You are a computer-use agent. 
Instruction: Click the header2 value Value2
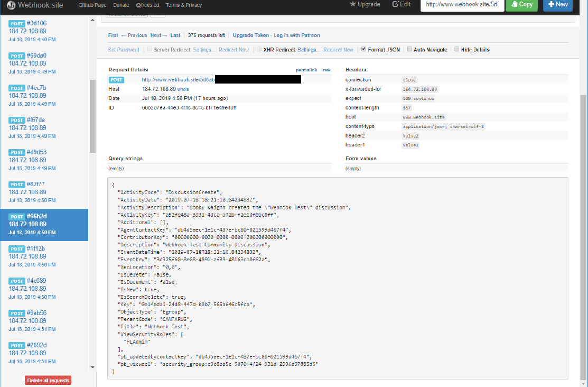pos(410,136)
